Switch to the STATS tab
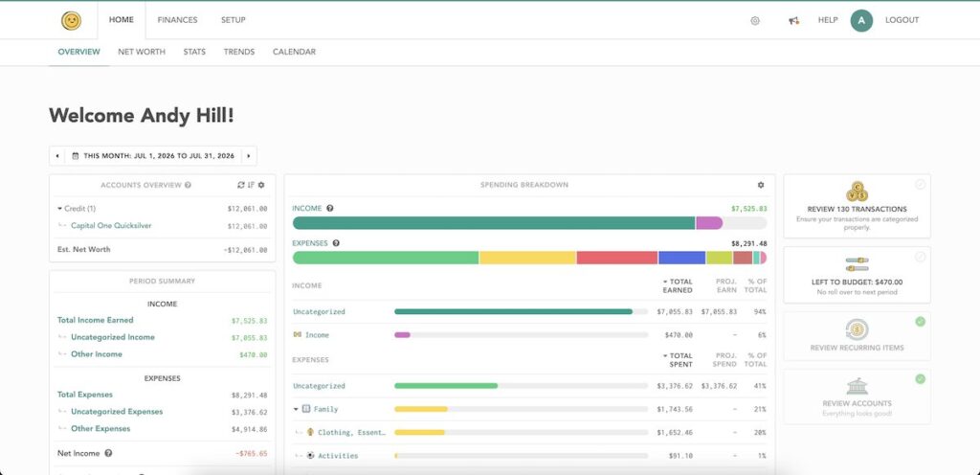980x475 pixels. point(194,52)
